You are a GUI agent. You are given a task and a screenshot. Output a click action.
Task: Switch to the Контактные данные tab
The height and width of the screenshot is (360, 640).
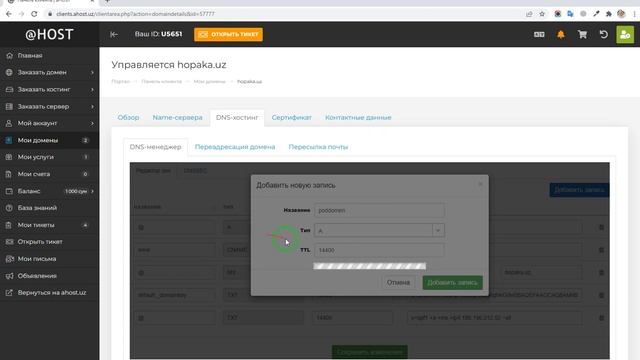pyautogui.click(x=358, y=118)
